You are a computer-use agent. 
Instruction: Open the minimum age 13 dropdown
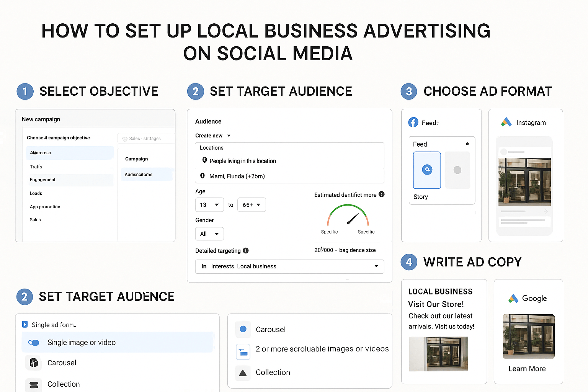pos(209,205)
